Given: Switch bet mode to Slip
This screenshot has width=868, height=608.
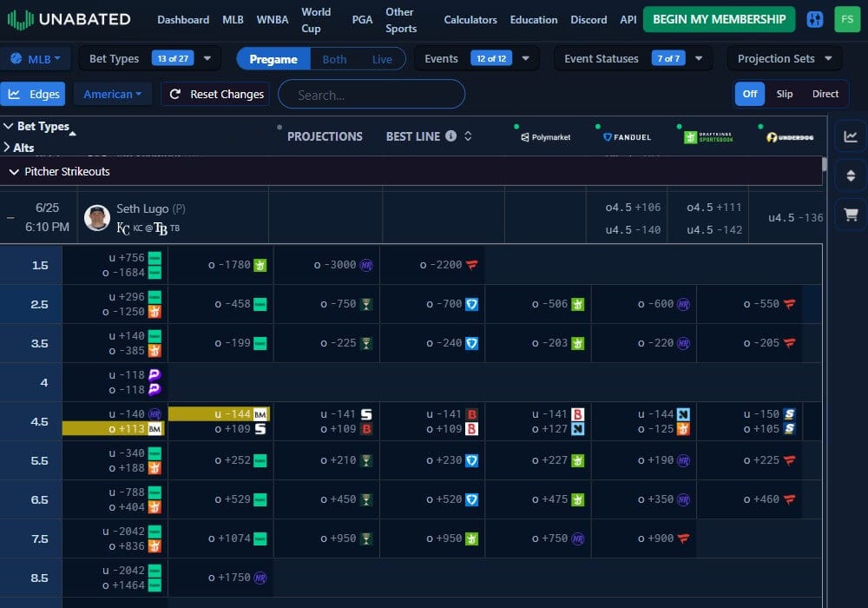Looking at the screenshot, I should coord(785,94).
